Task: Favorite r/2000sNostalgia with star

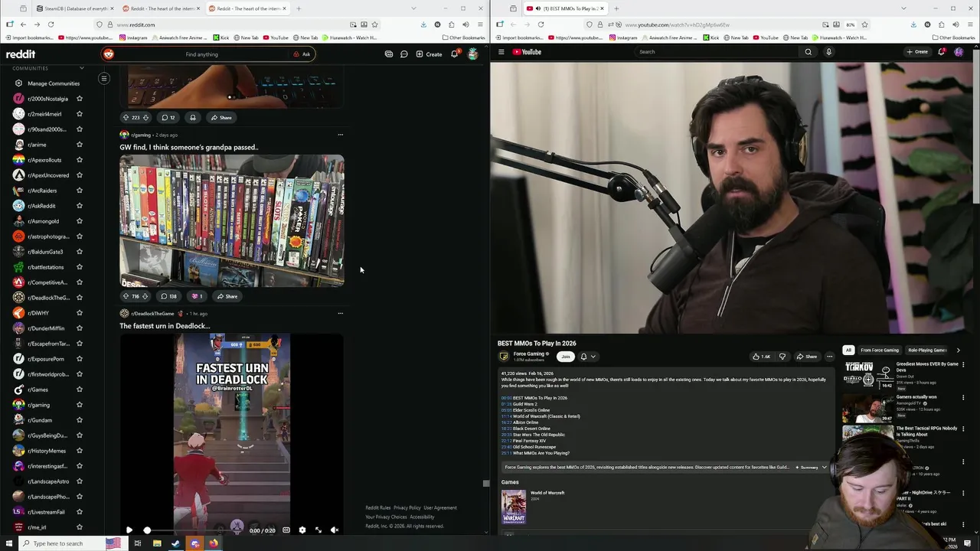Action: point(79,99)
